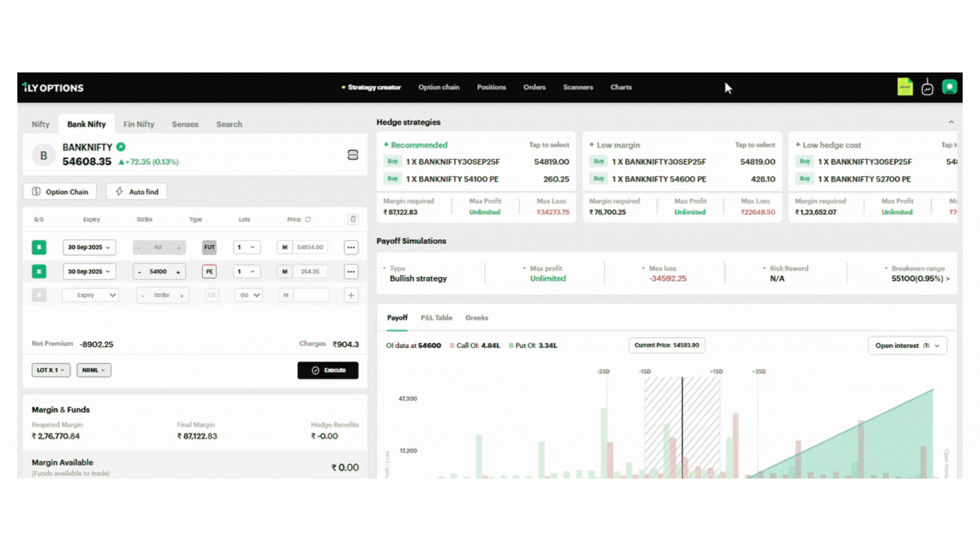Open the more options menu for the FUT leg
Viewport: 980px width, 551px height.
coord(351,247)
